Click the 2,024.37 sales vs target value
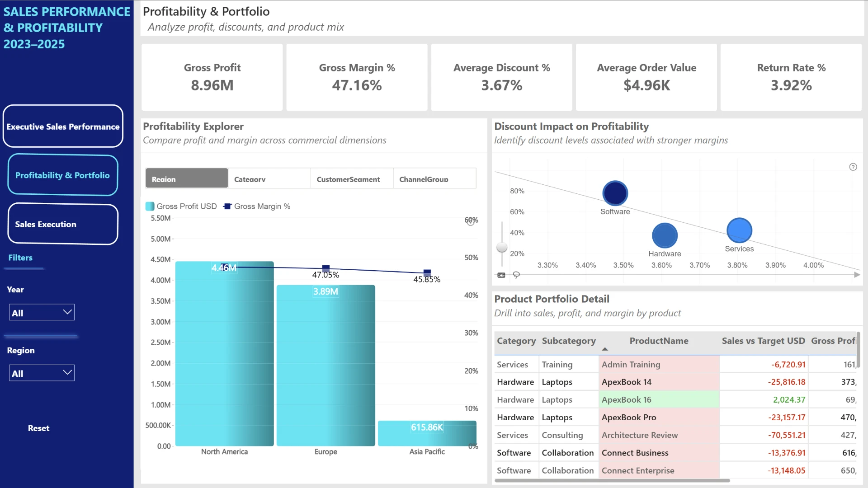 (789, 400)
